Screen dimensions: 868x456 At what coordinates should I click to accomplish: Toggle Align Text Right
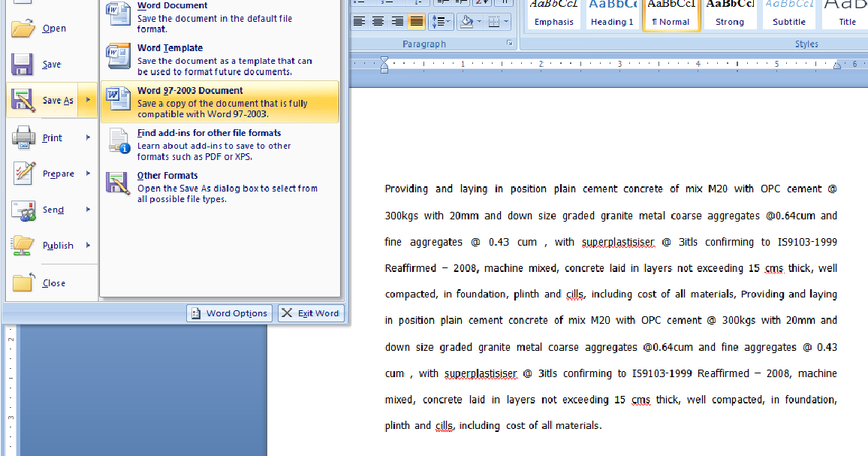[x=397, y=22]
